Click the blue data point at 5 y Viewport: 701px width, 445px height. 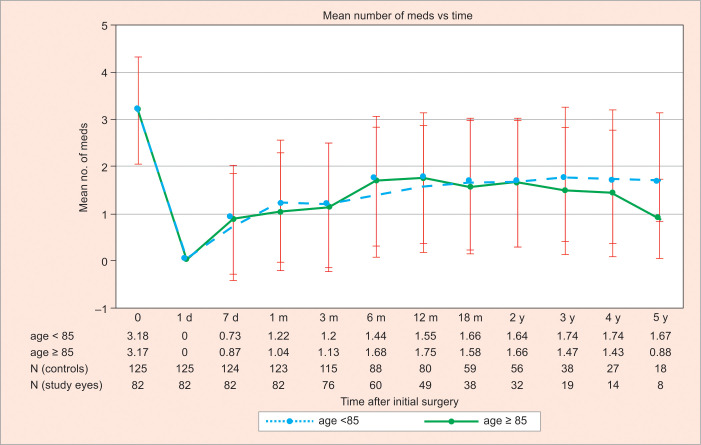(656, 181)
